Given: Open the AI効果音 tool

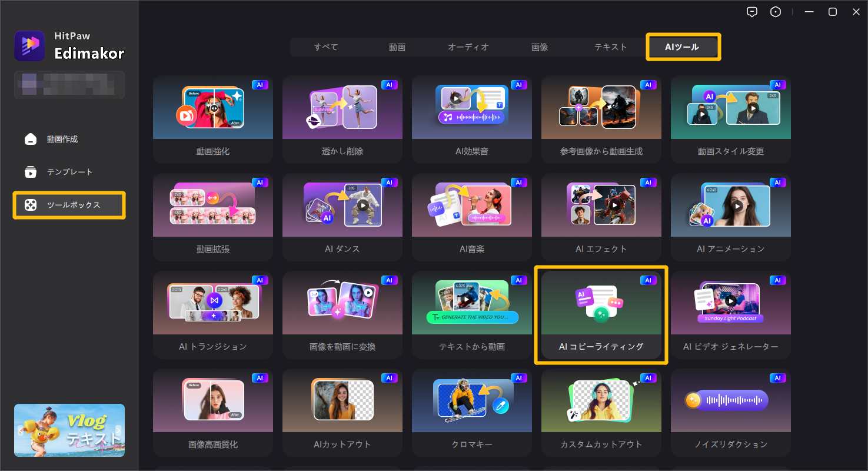Looking at the screenshot, I should [x=471, y=120].
